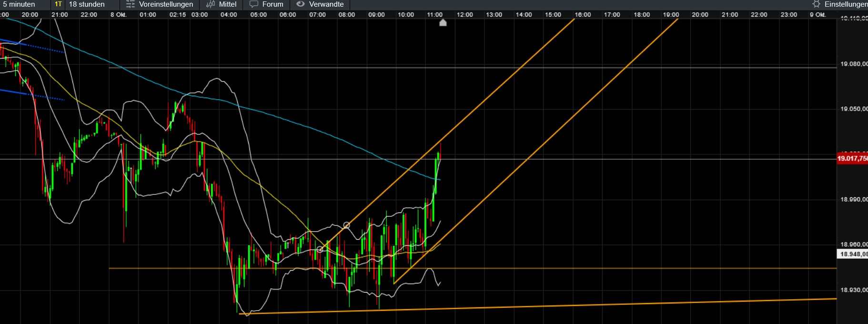Viewport: 868px width, 324px height.
Task: Select the lower circle handle on orange trendline
Action: click(320, 249)
